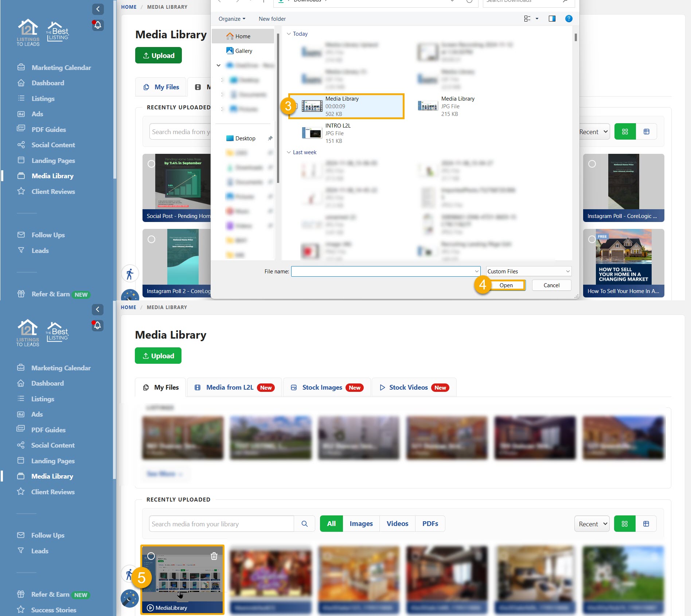Open Marketing Calendar from the sidebar

coord(61,67)
